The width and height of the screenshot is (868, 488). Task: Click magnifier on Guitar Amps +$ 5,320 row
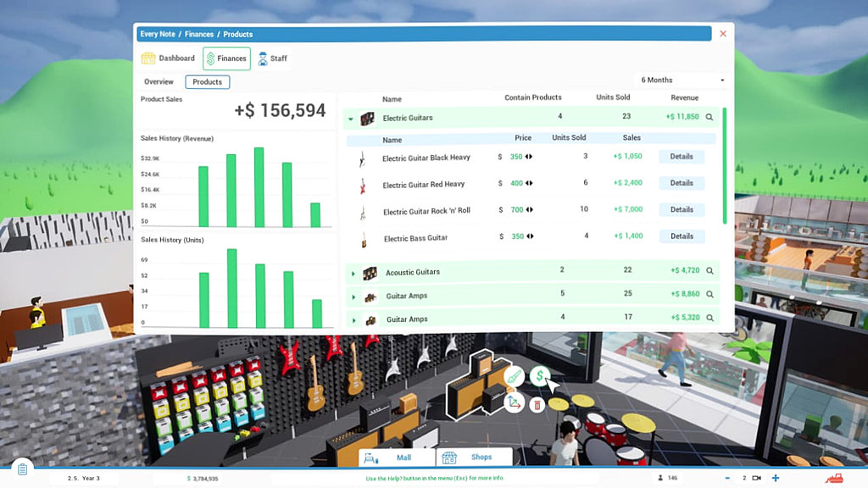tap(709, 319)
